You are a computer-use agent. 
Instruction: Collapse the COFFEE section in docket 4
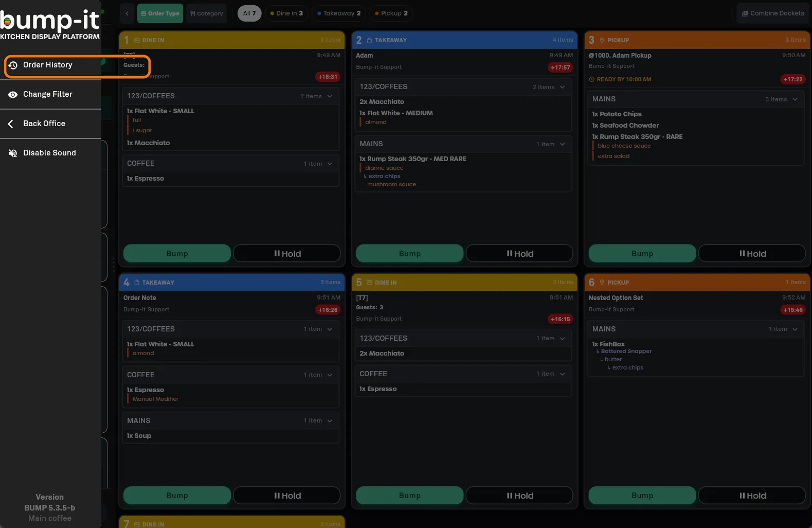[x=330, y=375]
